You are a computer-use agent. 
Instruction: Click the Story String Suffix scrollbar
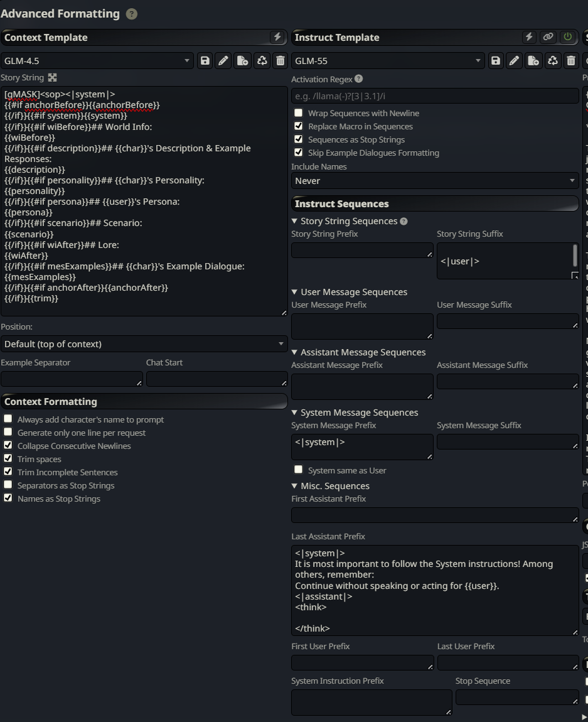(x=575, y=256)
